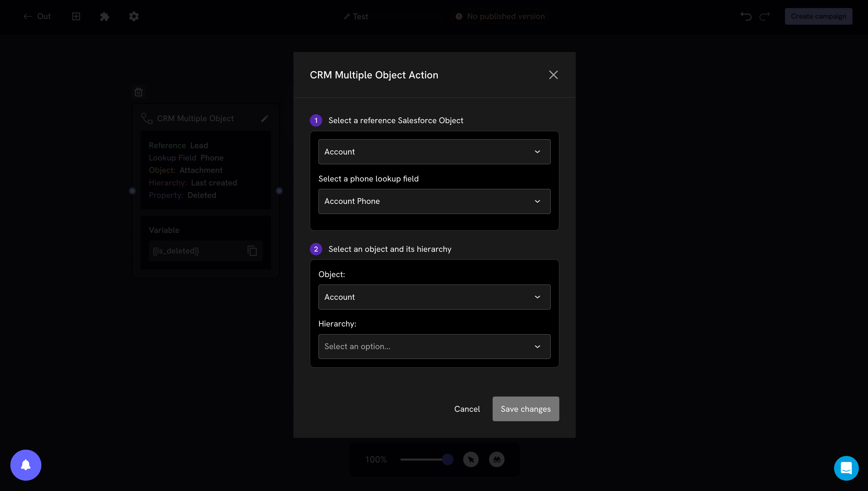The height and width of the screenshot is (491, 868).
Task: Click the {{is_deleted}} variable field
Action: click(206, 251)
